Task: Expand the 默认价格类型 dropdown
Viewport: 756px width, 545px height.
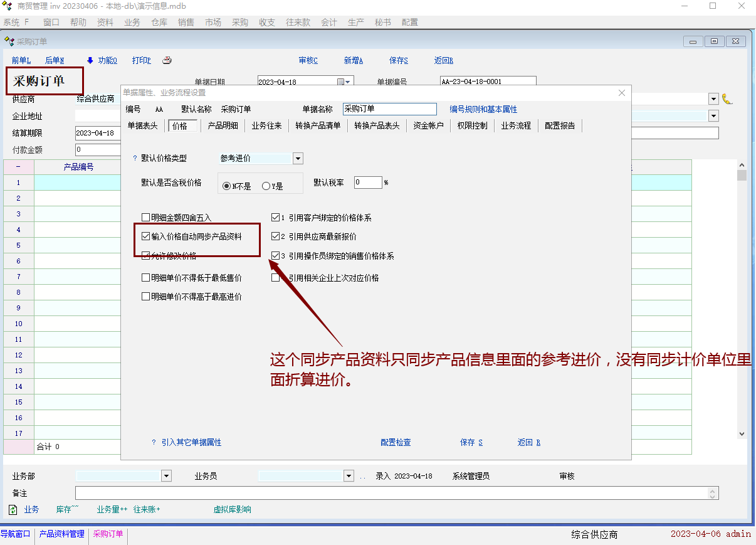Action: point(298,159)
